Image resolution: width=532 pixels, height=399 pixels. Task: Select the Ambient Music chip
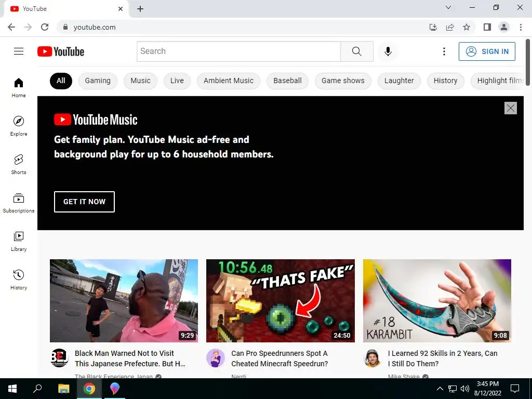click(x=229, y=81)
